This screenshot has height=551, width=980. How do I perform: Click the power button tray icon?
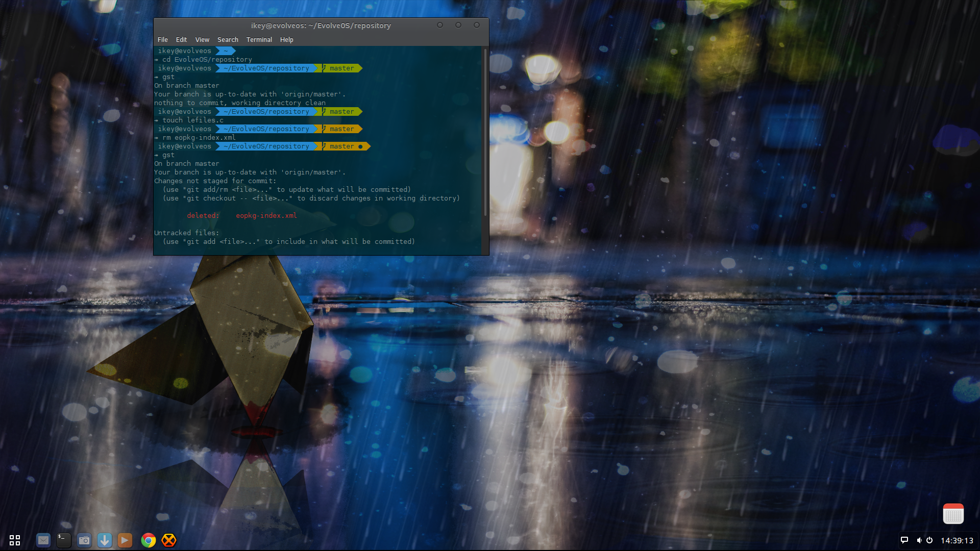[x=929, y=540]
